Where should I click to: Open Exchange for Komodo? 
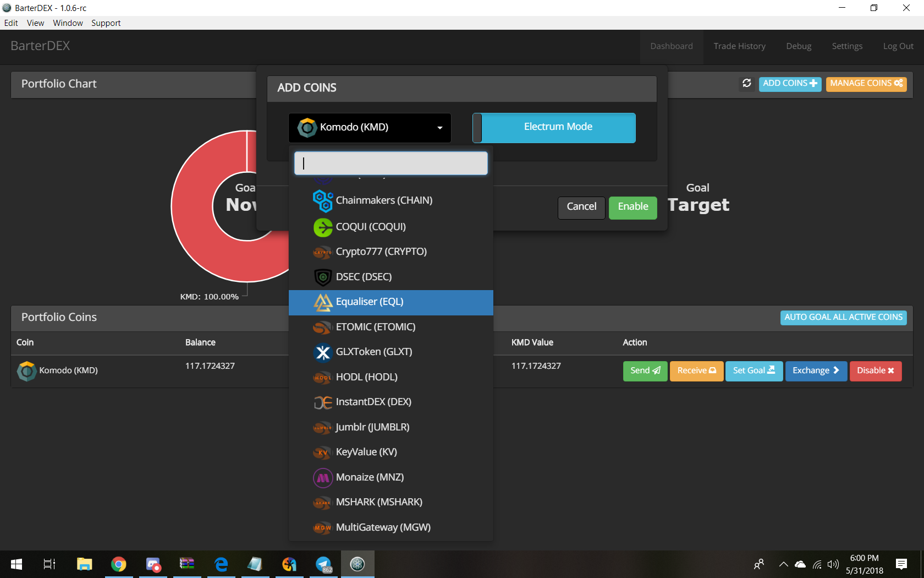point(816,371)
